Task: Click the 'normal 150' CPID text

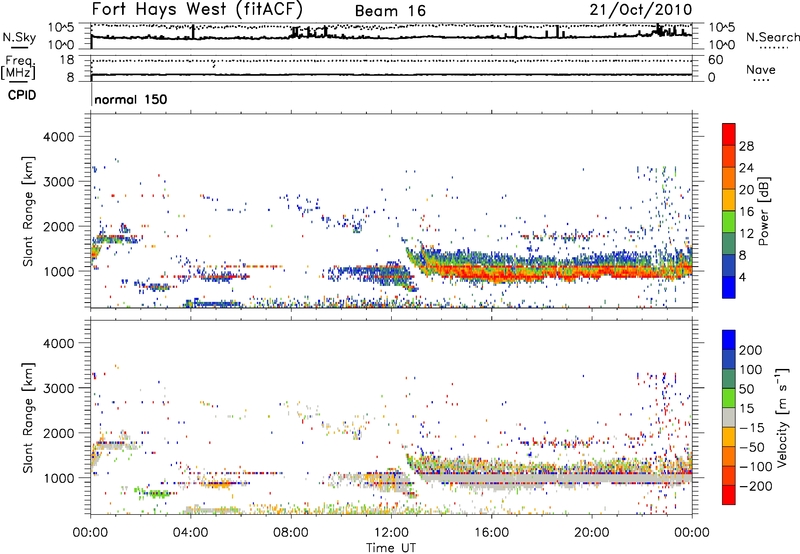Action: click(x=131, y=99)
